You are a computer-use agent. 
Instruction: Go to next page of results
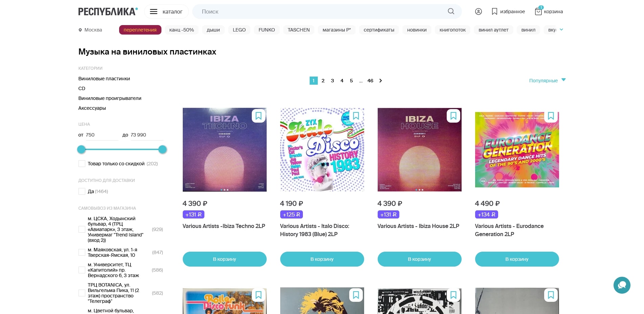point(381,81)
